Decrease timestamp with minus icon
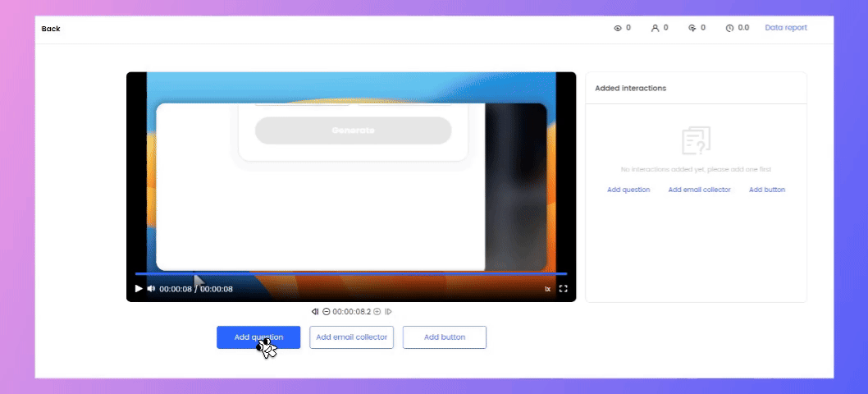 (326, 311)
